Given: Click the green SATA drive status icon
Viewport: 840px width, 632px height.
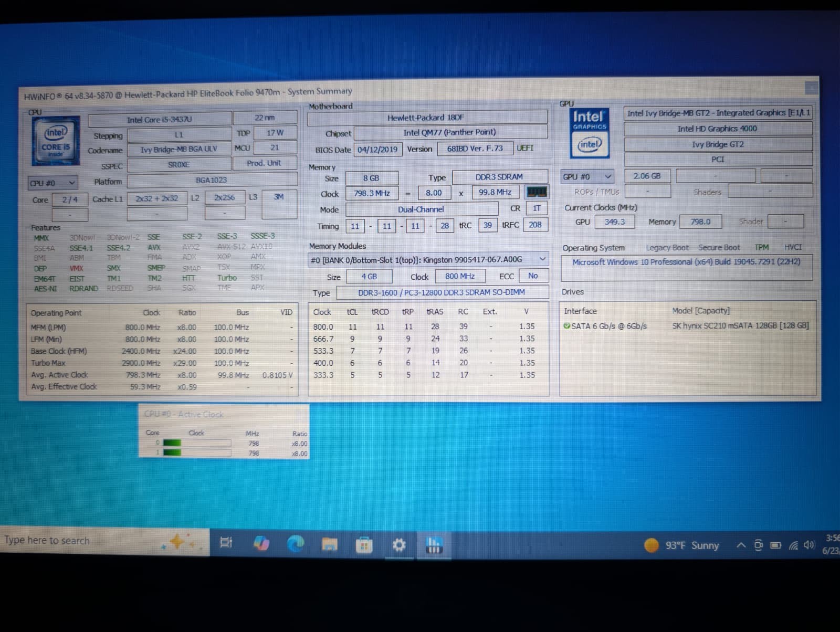Looking at the screenshot, I should click(566, 326).
